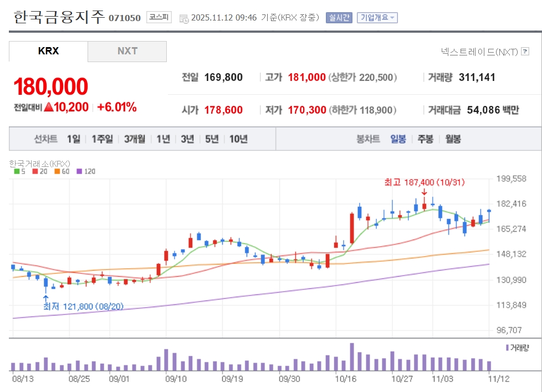Click the red up-arrow price change icon

tap(49, 107)
